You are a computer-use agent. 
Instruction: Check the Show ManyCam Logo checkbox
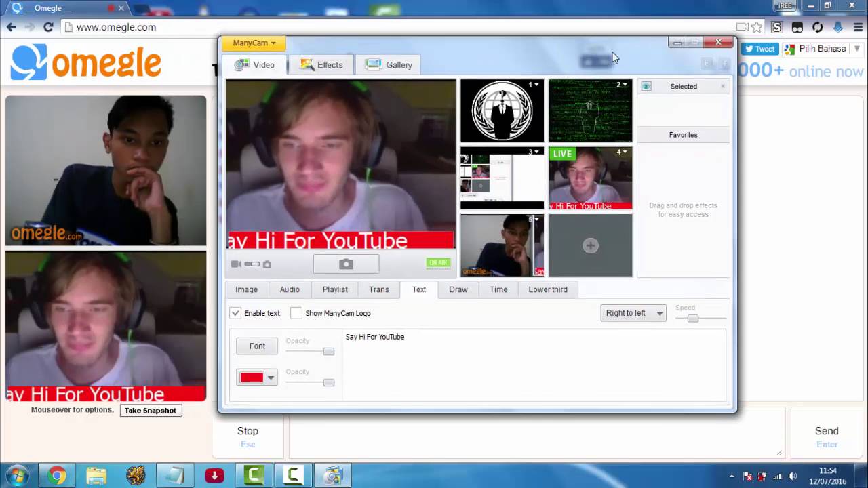coord(296,313)
